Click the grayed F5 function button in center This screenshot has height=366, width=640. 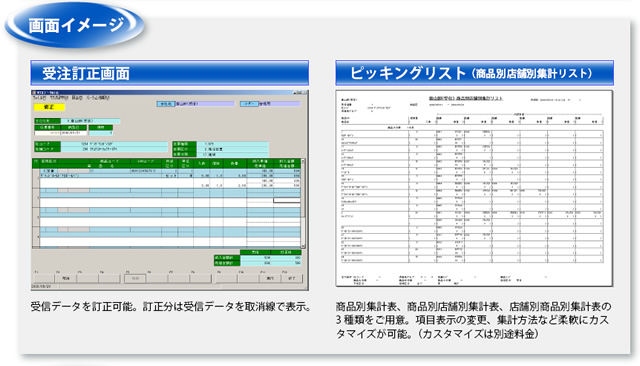[x=135, y=278]
